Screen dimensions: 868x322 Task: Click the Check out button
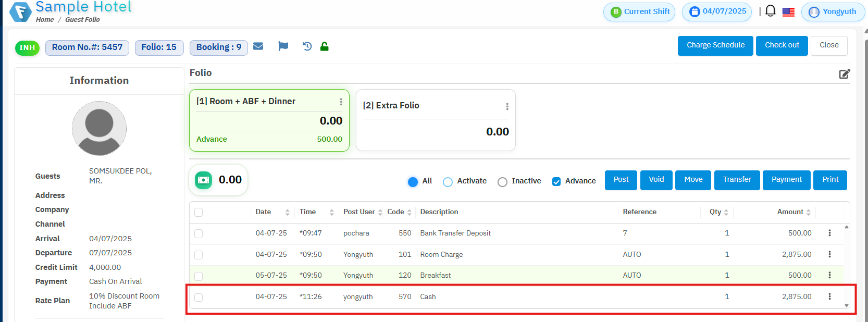tap(782, 45)
